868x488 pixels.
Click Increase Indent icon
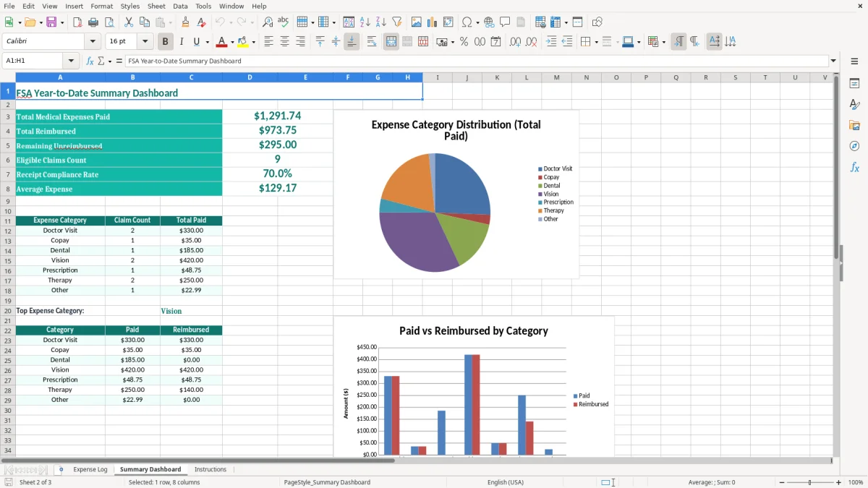551,42
